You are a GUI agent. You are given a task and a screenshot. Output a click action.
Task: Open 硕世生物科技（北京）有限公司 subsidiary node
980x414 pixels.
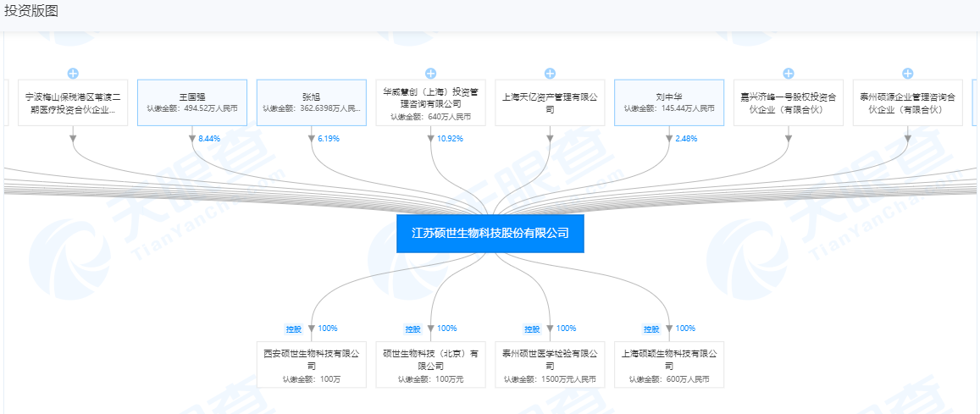coord(430,364)
